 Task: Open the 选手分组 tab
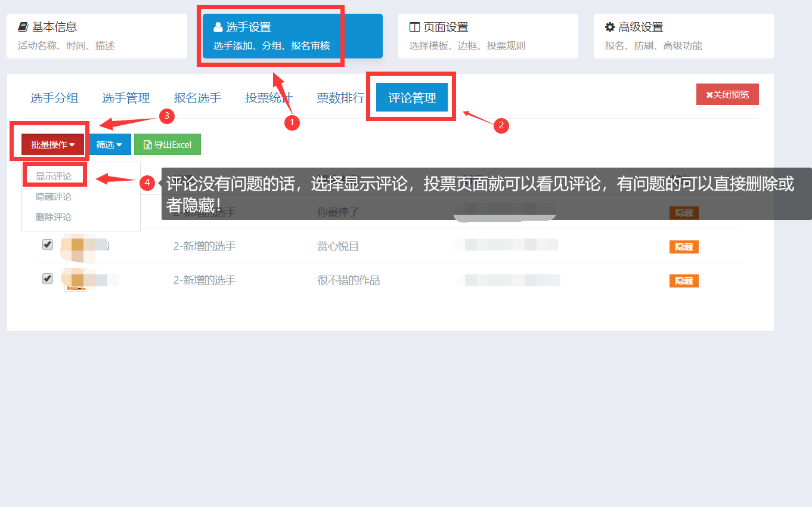click(54, 98)
